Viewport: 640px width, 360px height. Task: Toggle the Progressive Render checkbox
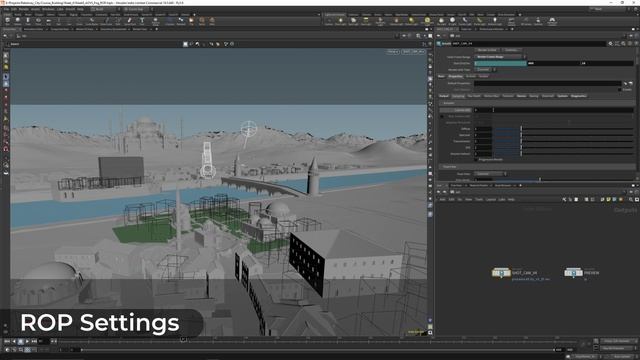(476, 160)
